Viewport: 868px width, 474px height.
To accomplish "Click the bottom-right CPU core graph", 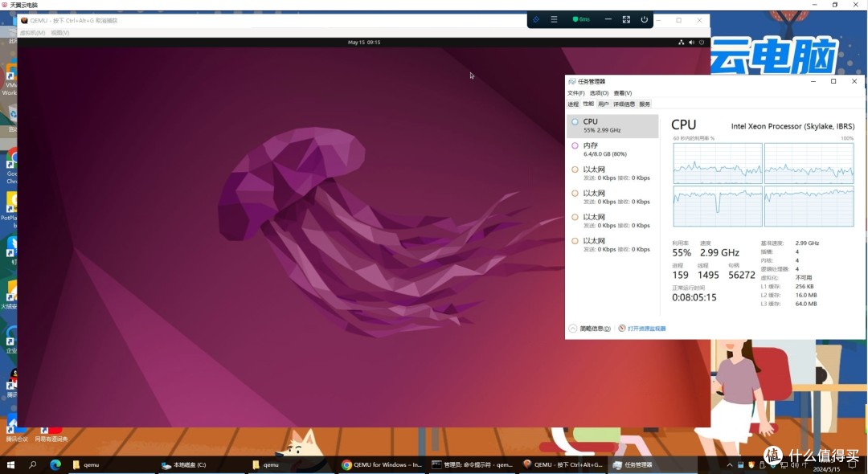I will click(809, 206).
